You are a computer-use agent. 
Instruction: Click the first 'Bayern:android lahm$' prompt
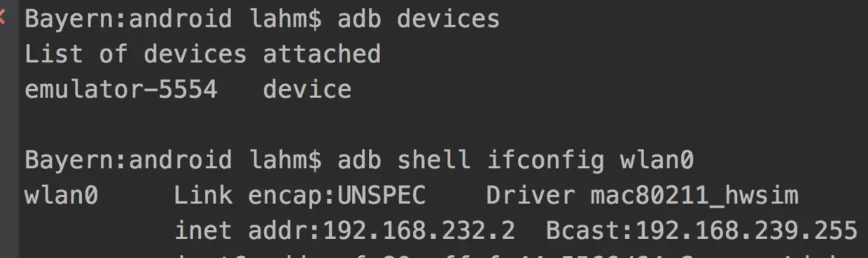tap(174, 19)
